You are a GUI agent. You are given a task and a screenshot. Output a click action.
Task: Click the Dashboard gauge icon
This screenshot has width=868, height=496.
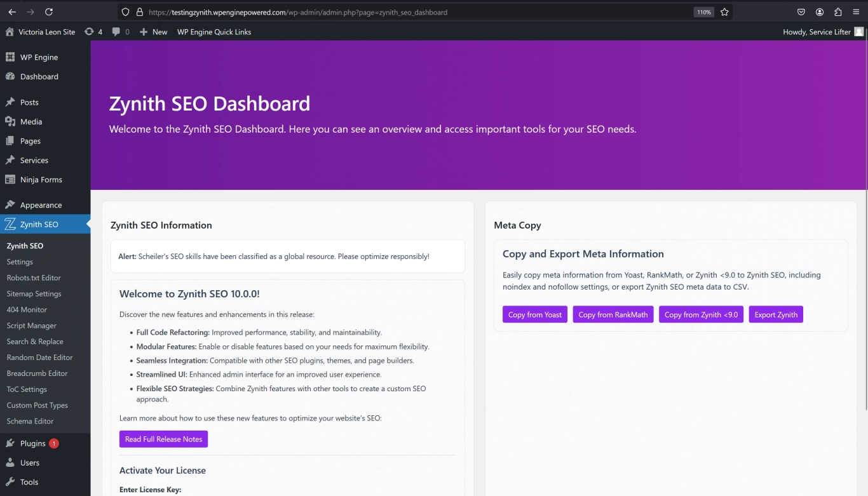click(x=10, y=76)
